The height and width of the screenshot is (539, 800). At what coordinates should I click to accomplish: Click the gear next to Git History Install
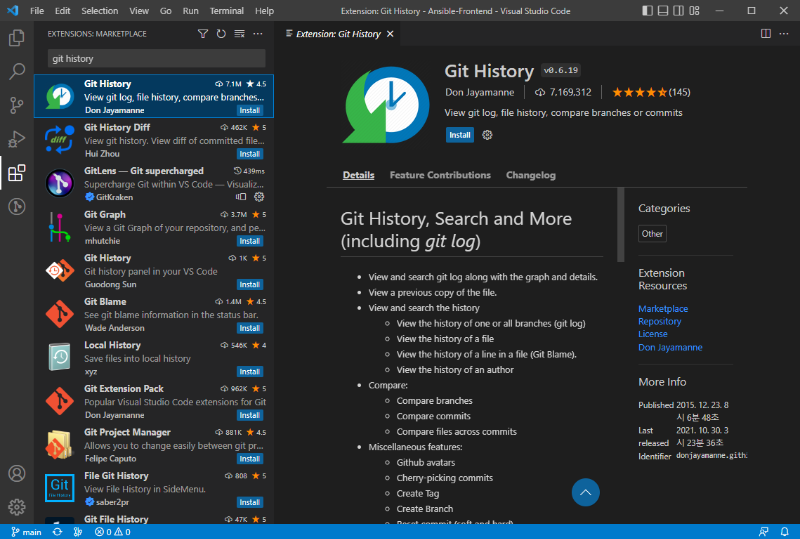[x=487, y=135]
